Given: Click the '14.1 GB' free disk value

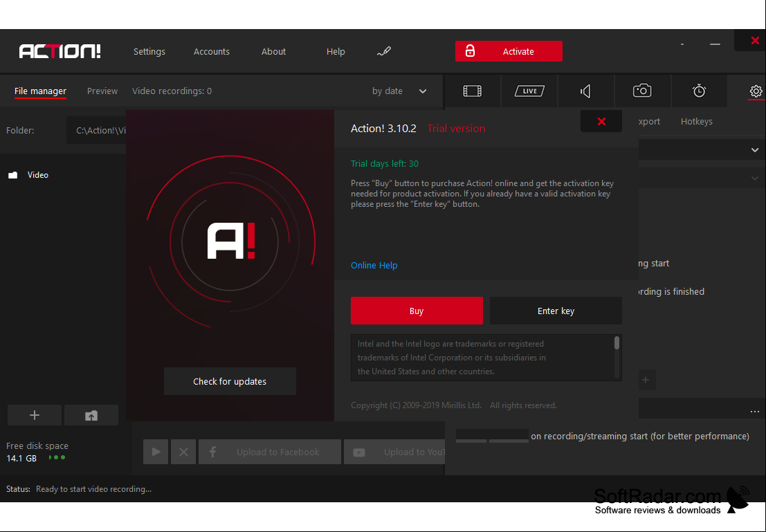Looking at the screenshot, I should click(x=21, y=458).
